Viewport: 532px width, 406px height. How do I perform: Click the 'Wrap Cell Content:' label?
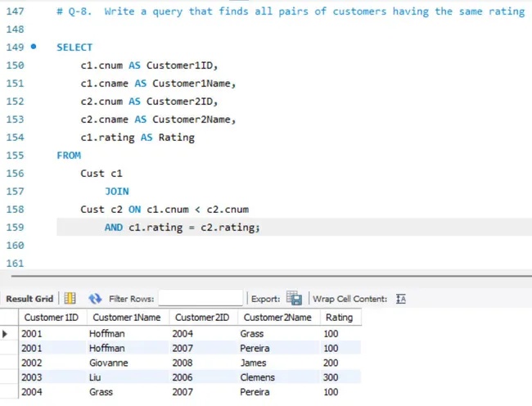(x=349, y=299)
